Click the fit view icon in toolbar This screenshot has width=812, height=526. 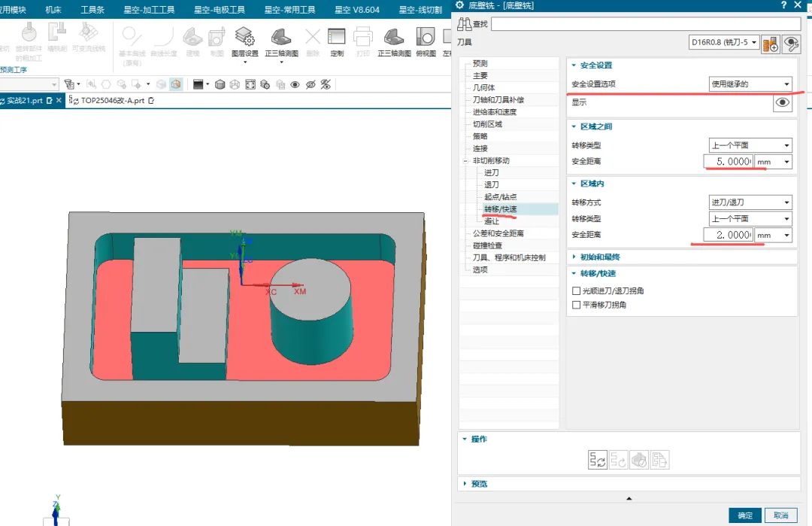coord(250,84)
